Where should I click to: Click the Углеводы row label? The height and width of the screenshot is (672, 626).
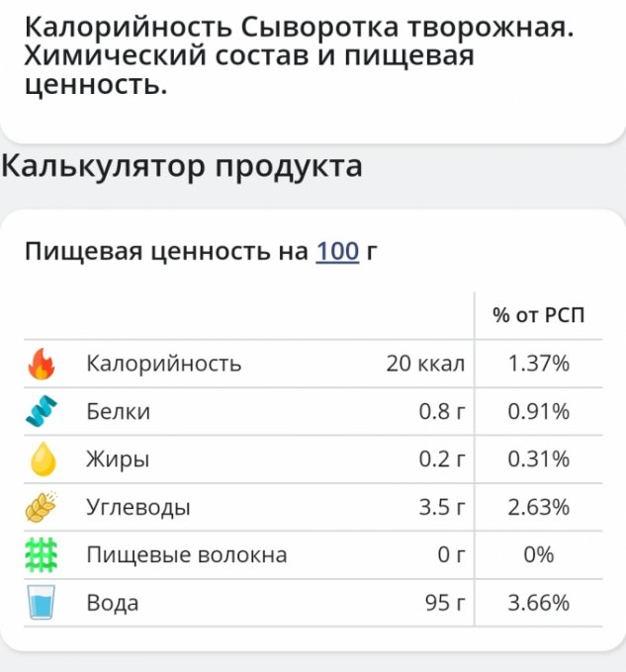click(x=138, y=507)
